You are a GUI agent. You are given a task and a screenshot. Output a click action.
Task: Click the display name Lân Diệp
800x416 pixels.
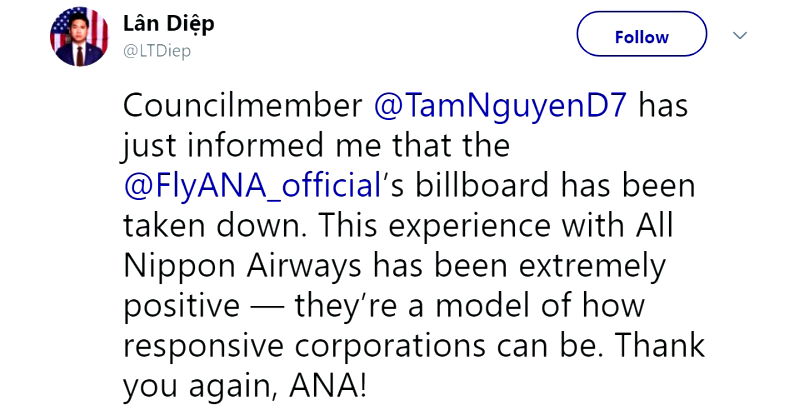168,23
